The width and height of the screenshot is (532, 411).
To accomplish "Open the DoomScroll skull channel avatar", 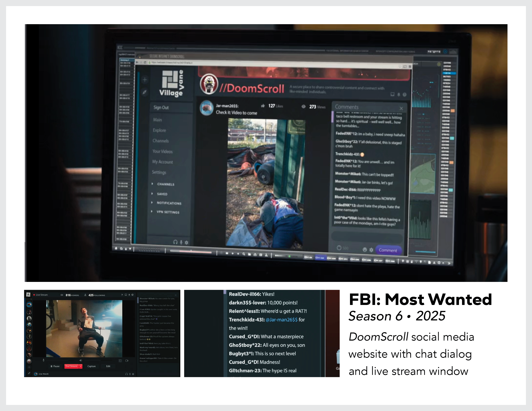I will pos(209,84).
